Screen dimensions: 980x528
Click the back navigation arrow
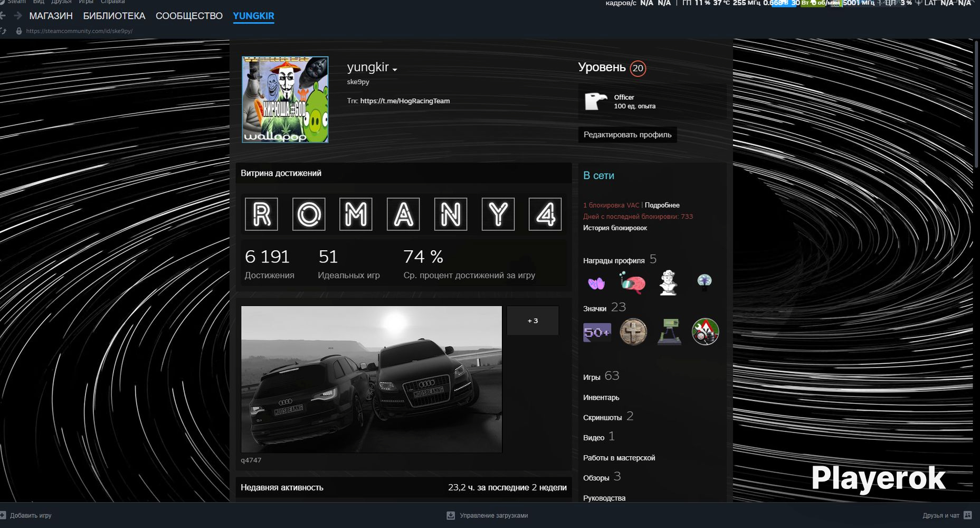click(3, 16)
